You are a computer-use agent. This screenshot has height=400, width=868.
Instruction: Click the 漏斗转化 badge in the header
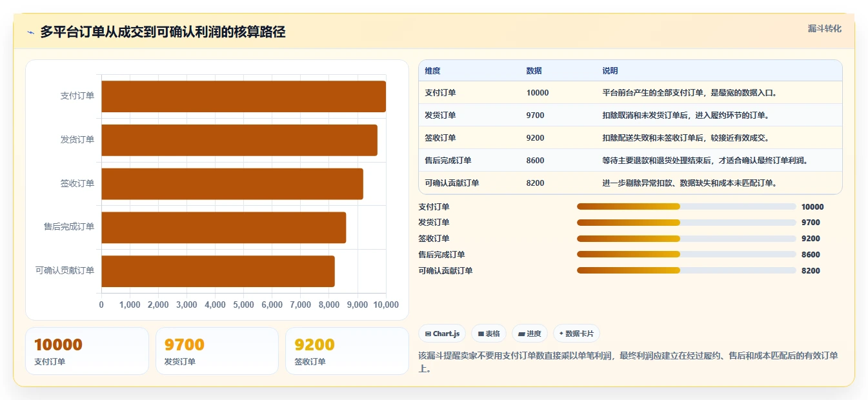tap(824, 28)
